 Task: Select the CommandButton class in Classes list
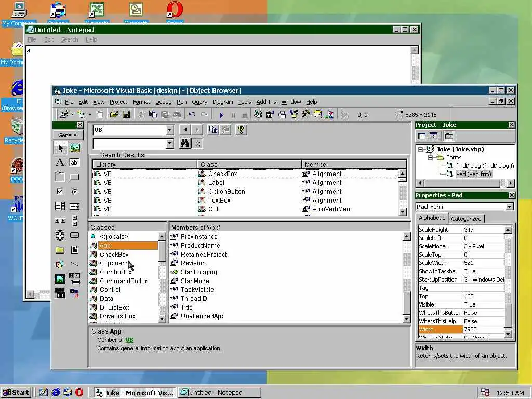click(x=124, y=281)
